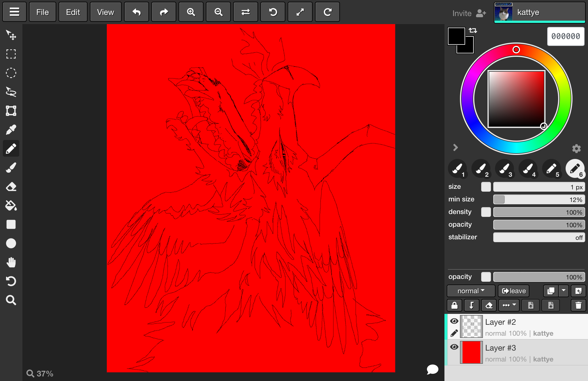Hide Layer #2 with eye icon
This screenshot has width=588, height=381.
tap(454, 321)
